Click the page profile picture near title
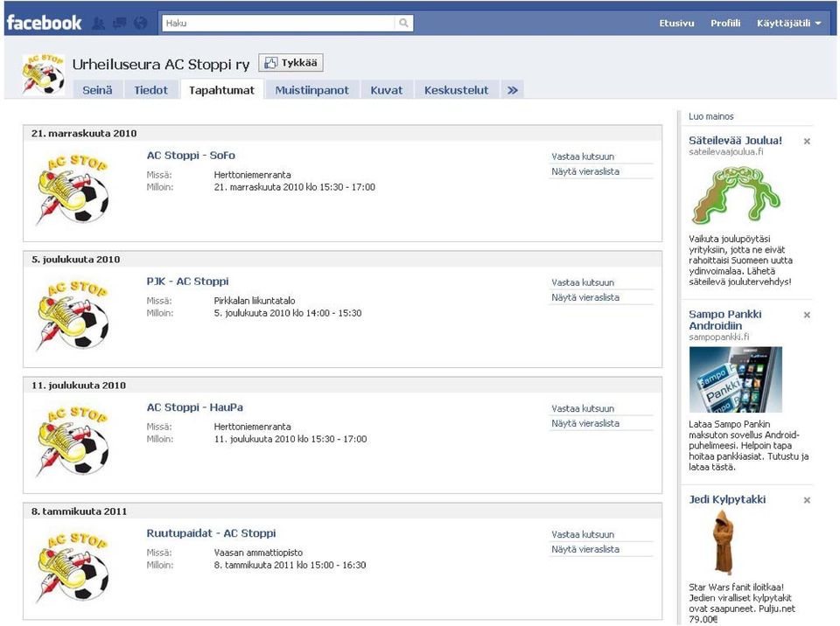The image size is (840, 626). (44, 74)
